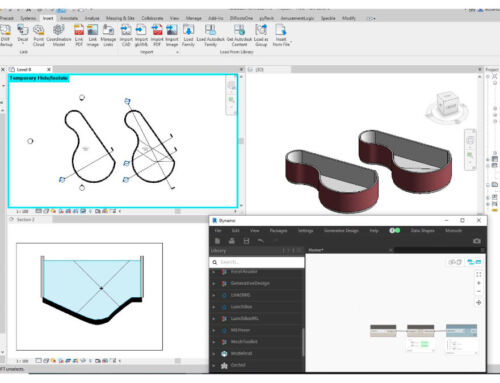500x383 pixels.
Task: Click the Insert from File icon
Action: pos(281,30)
